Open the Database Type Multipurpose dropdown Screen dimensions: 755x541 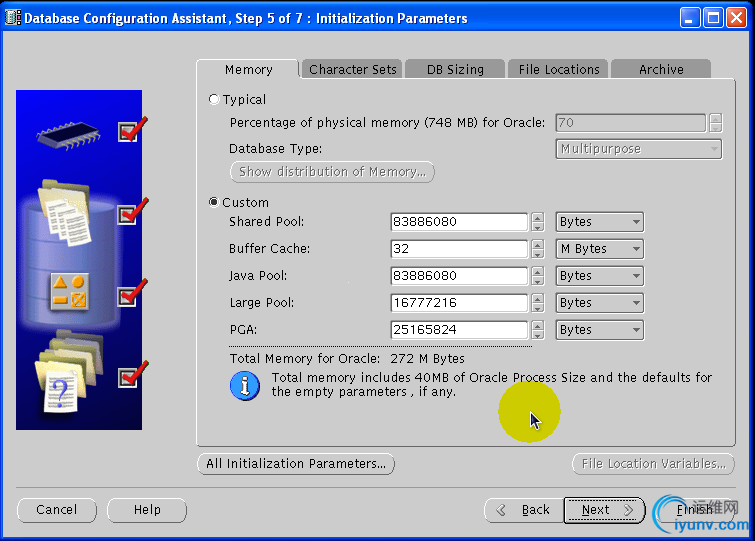(x=638, y=149)
